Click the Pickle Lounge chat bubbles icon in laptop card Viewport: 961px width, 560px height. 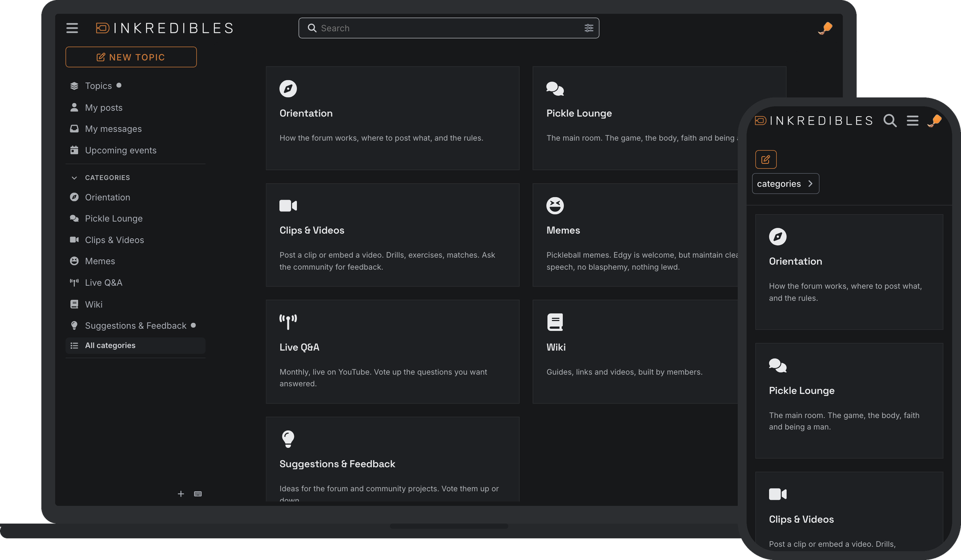pyautogui.click(x=555, y=89)
